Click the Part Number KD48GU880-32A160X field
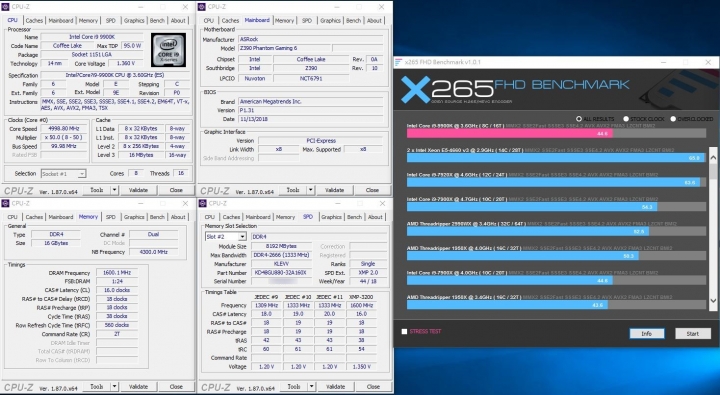Screen dimensions: 720x395 281,272
